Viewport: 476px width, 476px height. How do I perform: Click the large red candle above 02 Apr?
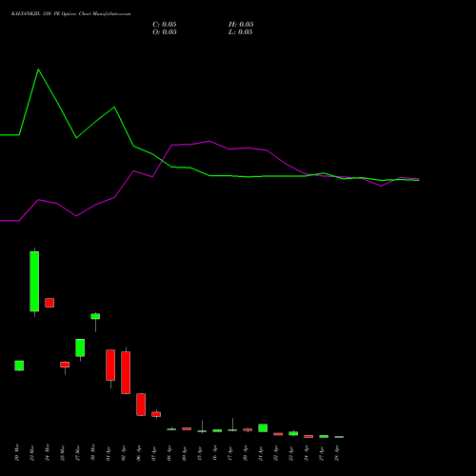coord(126,372)
